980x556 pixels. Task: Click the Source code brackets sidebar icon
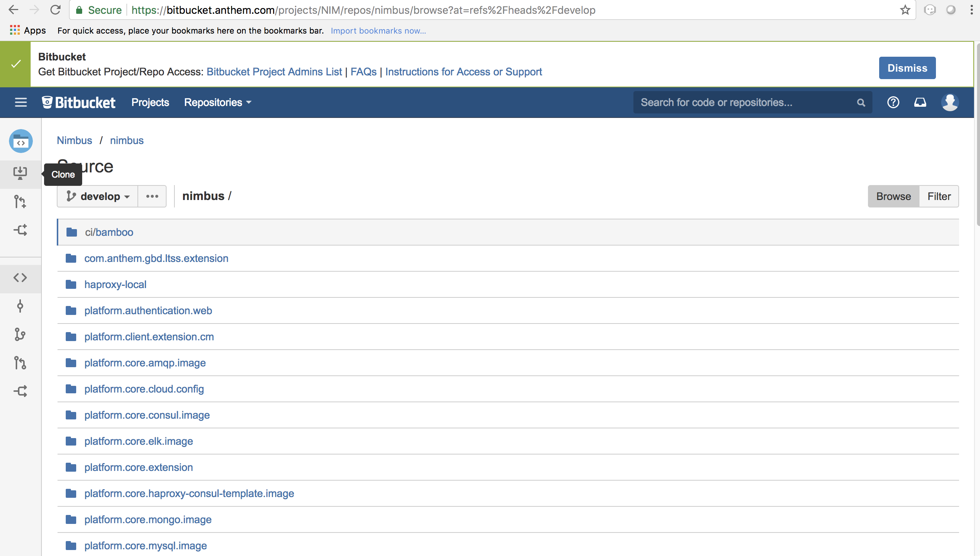pos(20,278)
